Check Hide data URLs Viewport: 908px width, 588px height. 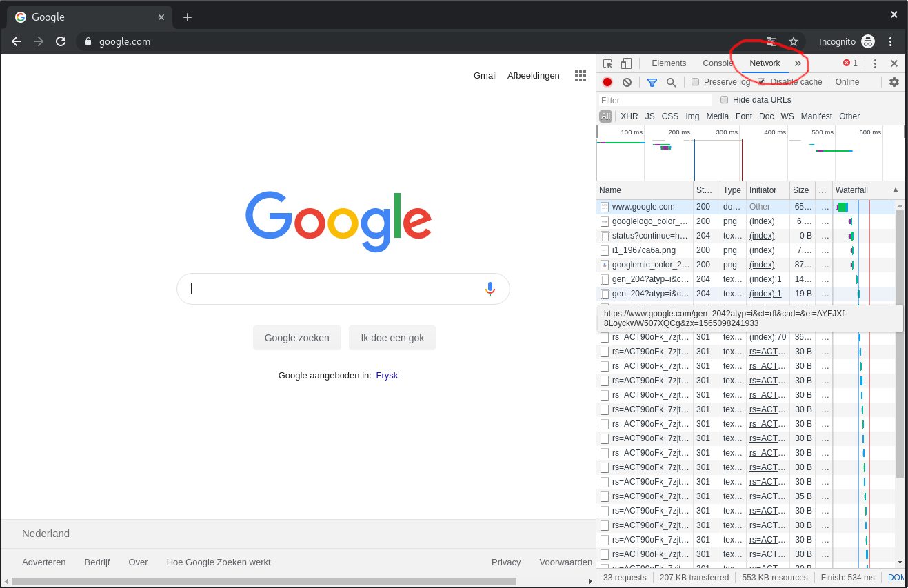coord(724,99)
